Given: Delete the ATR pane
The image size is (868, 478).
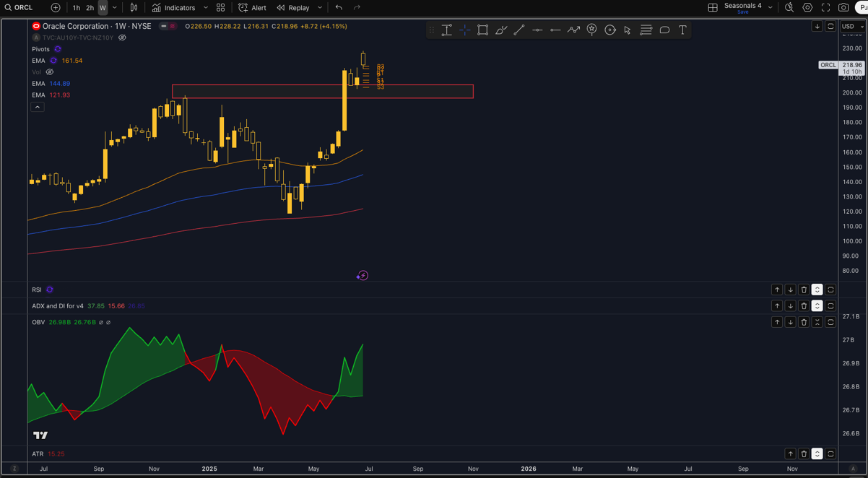Looking at the screenshot, I should pyautogui.click(x=804, y=454).
